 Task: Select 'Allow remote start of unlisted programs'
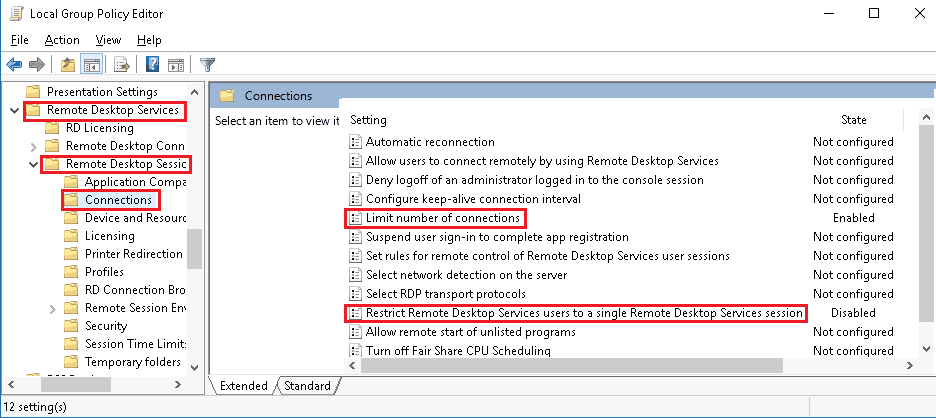(x=470, y=331)
